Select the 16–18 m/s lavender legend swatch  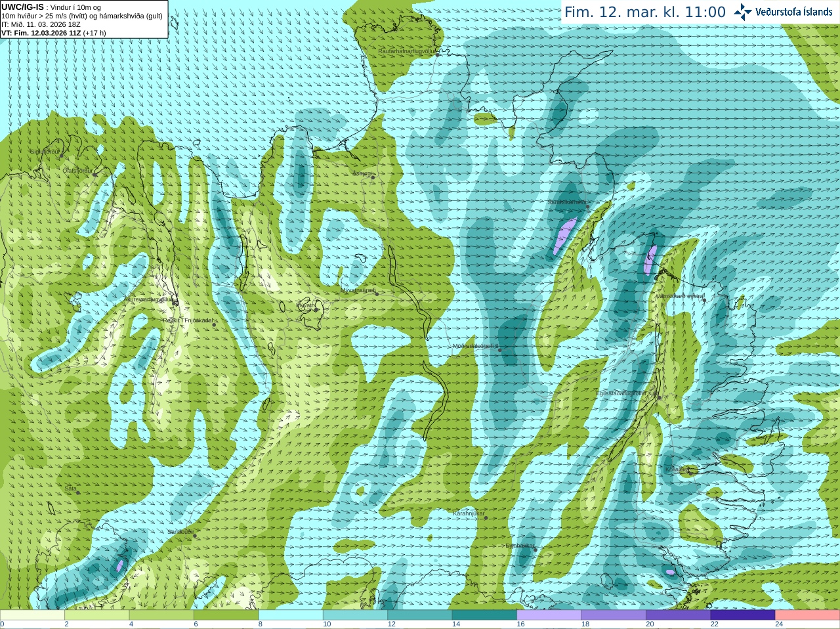tap(549, 615)
